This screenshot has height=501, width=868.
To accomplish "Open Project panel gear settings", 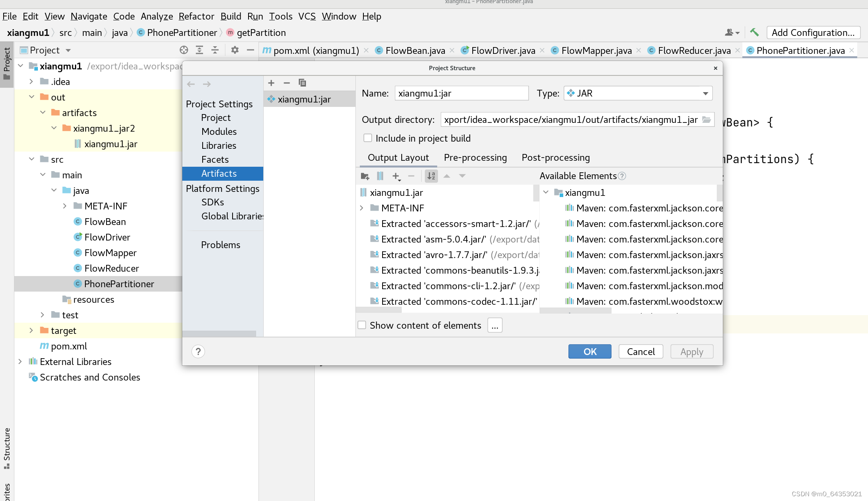I will (235, 50).
